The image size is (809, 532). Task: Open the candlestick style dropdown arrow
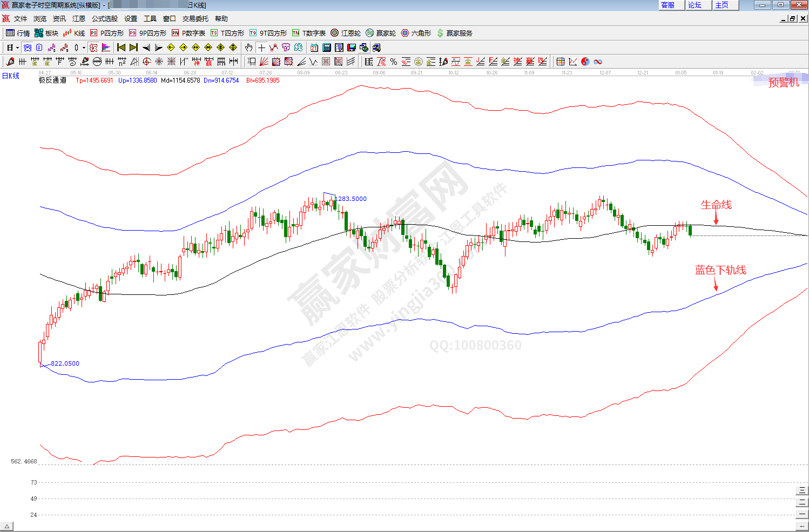pyautogui.click(x=84, y=48)
